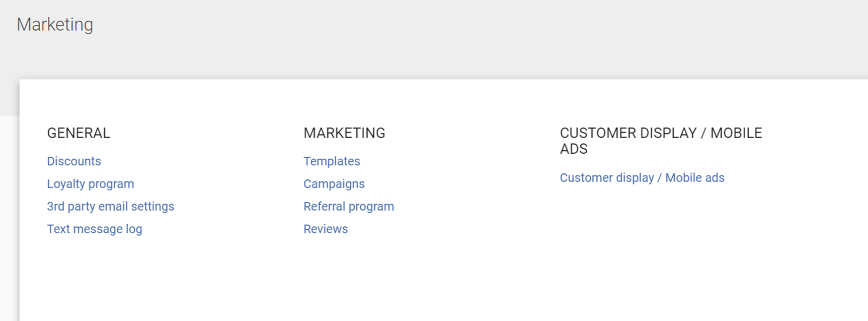Choose Loyalty program below the Discounts link
This screenshot has height=321, width=868.
(91, 184)
